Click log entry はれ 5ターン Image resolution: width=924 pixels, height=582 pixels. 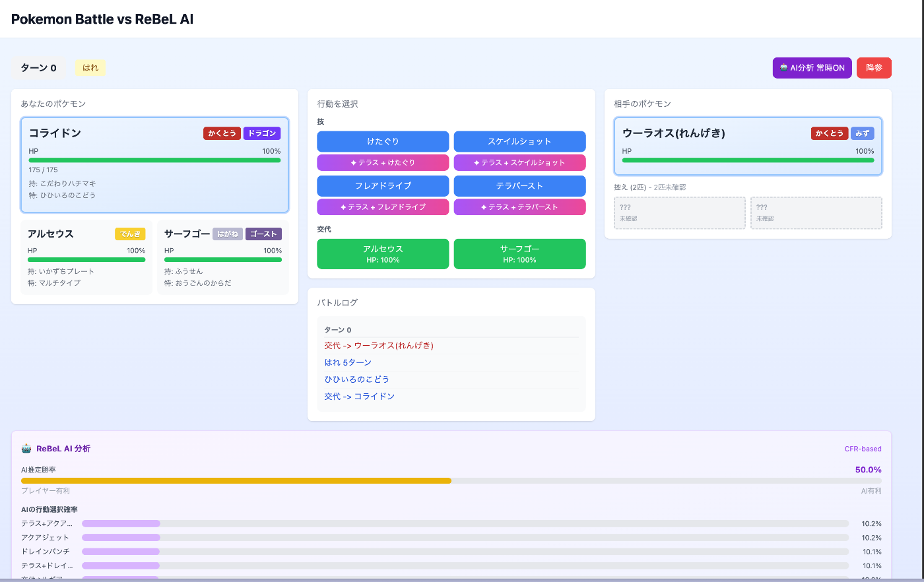(348, 362)
